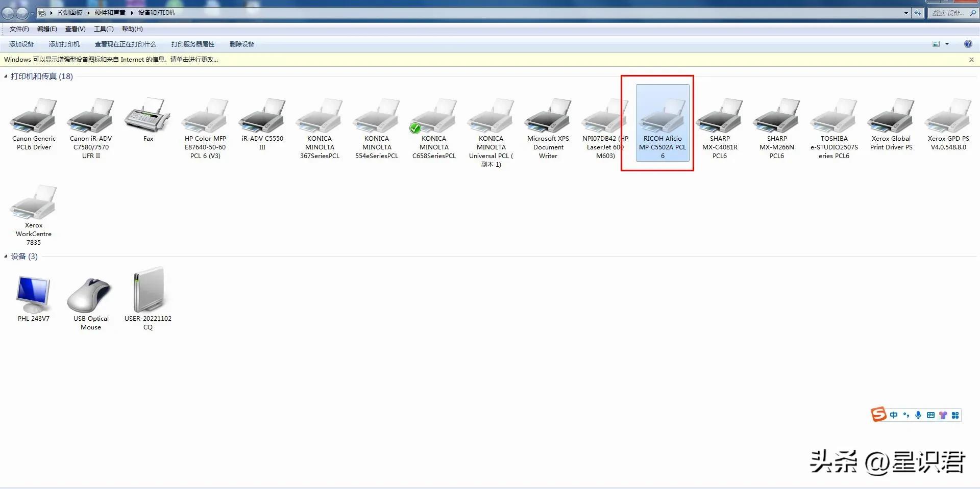Open the address bar history dropdown
This screenshot has height=489, width=980.
click(906, 13)
